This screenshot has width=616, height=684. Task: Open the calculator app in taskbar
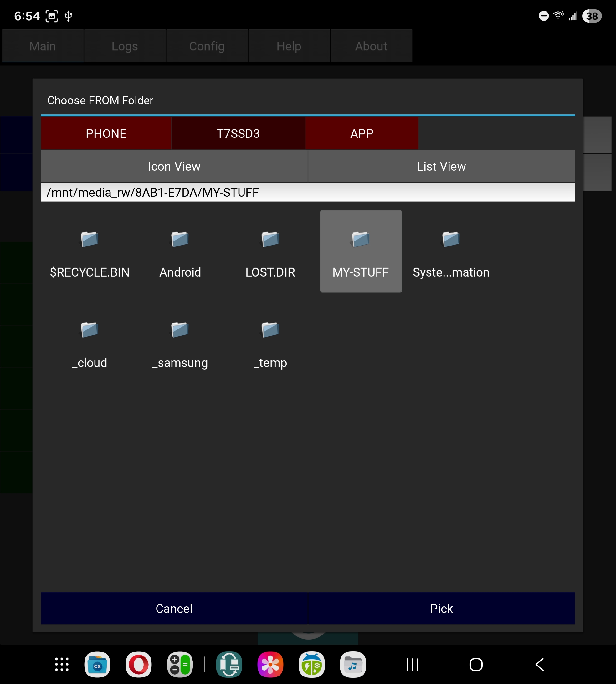(180, 664)
